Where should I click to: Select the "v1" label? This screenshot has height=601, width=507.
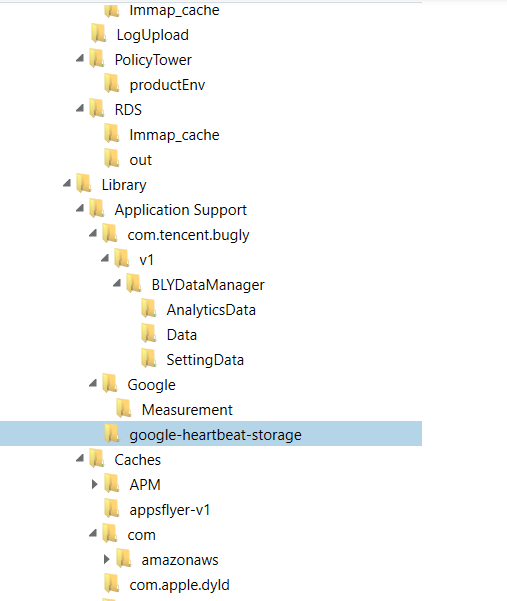pyautogui.click(x=146, y=260)
